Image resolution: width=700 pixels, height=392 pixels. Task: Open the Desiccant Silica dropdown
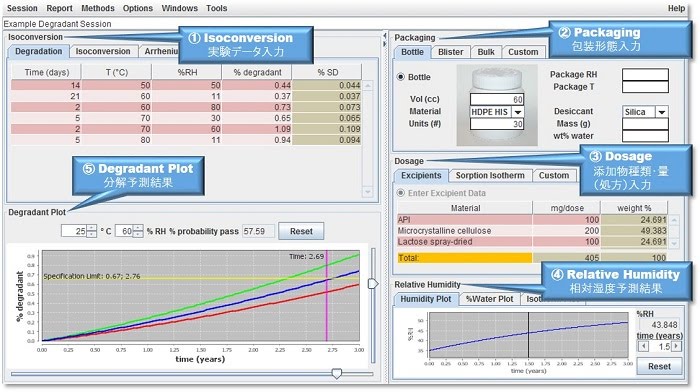tap(662, 112)
